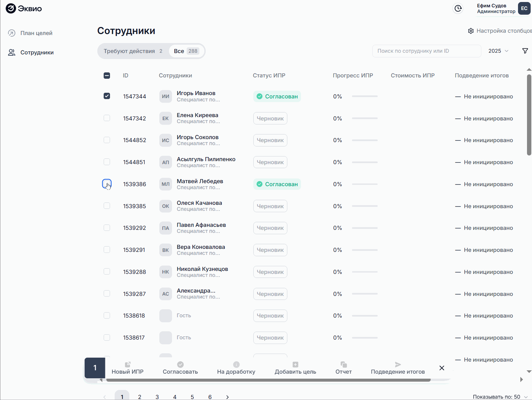
Task: Close the bulk actions bar
Action: [x=442, y=368]
